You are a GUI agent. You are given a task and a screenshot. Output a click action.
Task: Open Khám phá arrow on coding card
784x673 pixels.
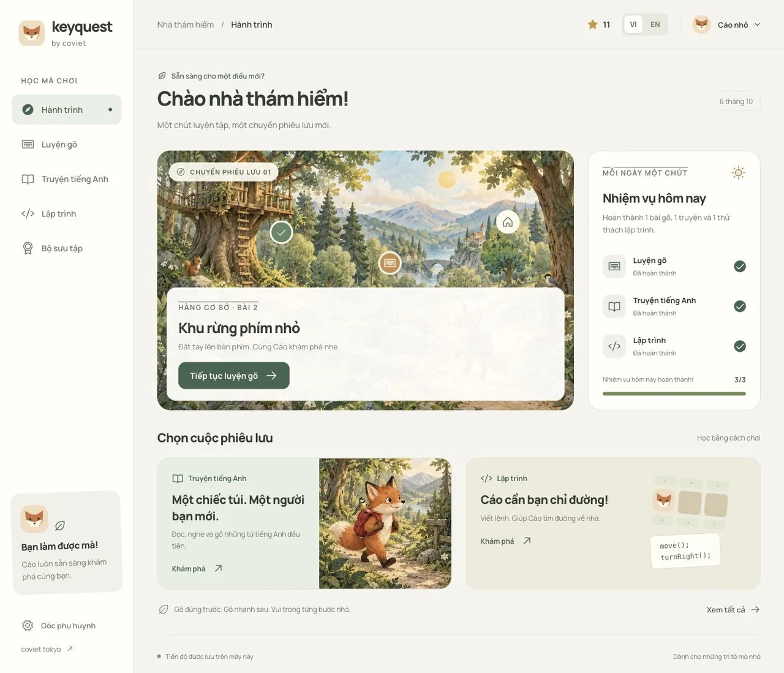527,541
